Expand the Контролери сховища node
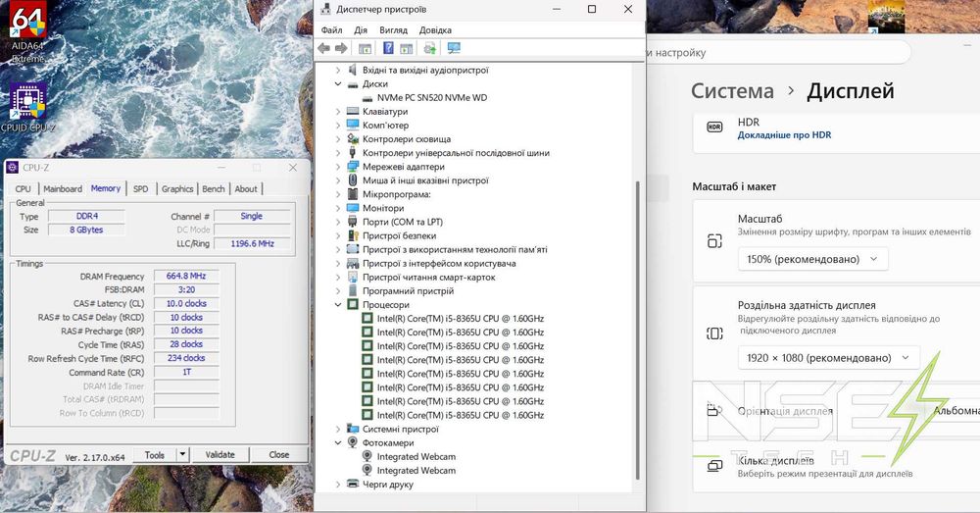Image resolution: width=980 pixels, height=513 pixels. [338, 139]
